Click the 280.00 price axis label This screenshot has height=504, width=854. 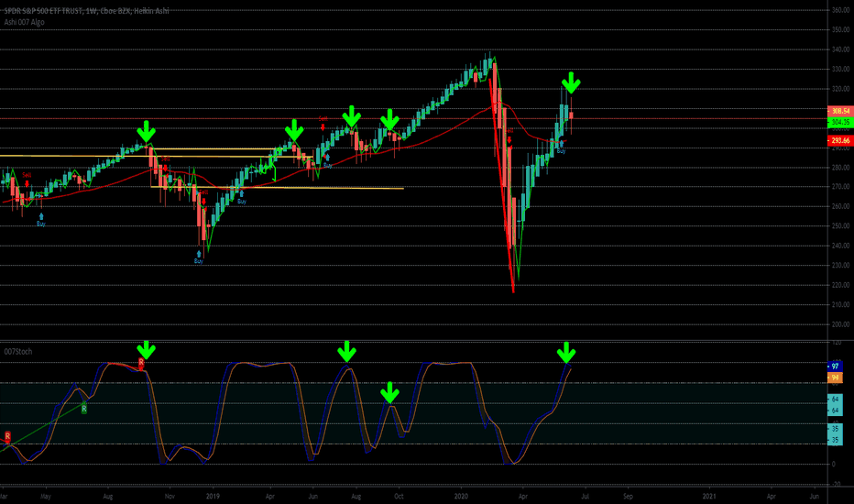click(x=841, y=168)
